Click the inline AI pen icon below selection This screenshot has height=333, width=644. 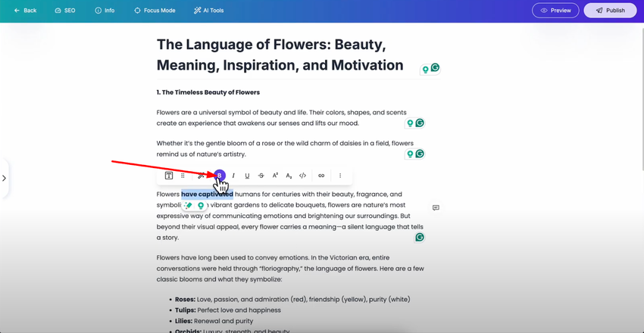tap(189, 205)
